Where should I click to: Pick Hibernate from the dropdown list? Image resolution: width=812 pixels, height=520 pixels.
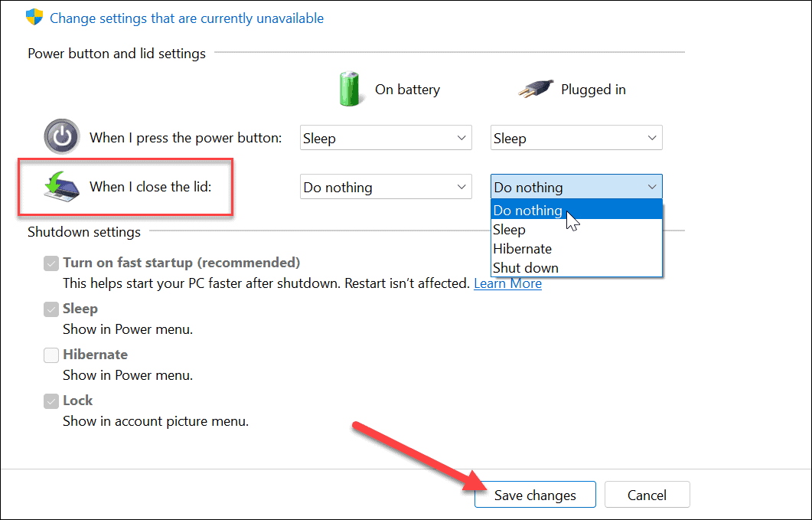click(523, 249)
